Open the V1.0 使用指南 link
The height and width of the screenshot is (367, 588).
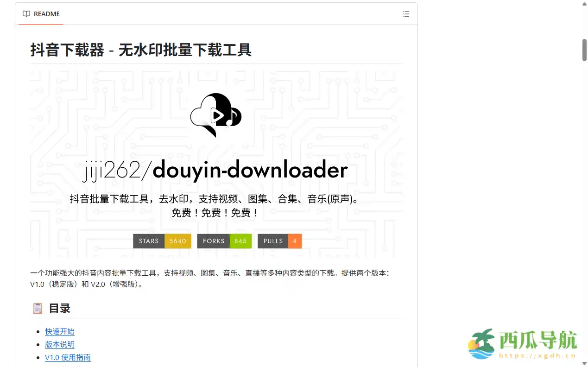68,357
